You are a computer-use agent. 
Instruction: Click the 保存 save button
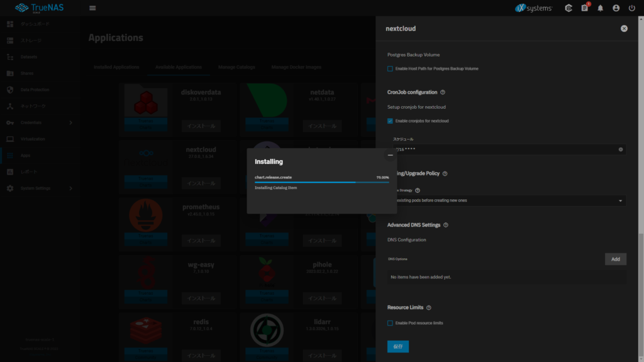pos(397,346)
